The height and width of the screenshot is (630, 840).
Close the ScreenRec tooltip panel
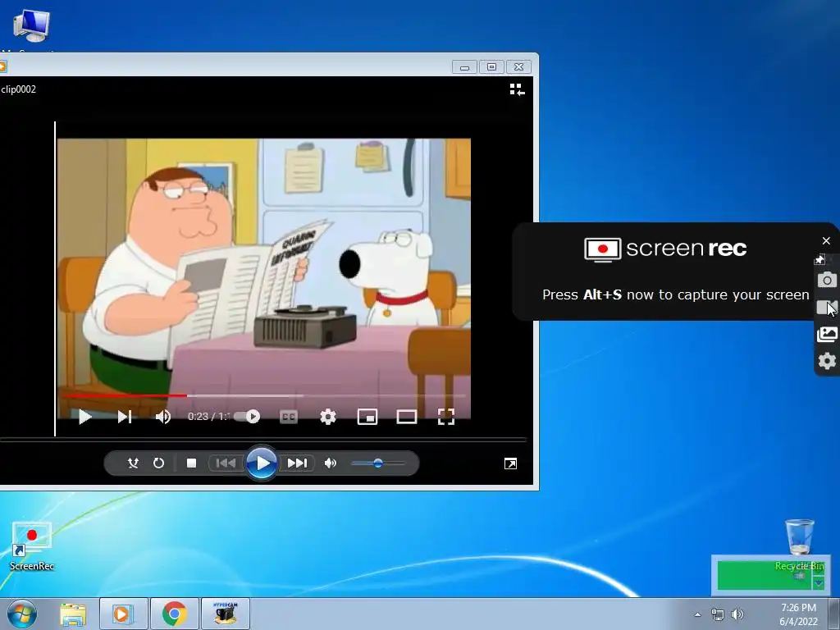pyautogui.click(x=826, y=241)
